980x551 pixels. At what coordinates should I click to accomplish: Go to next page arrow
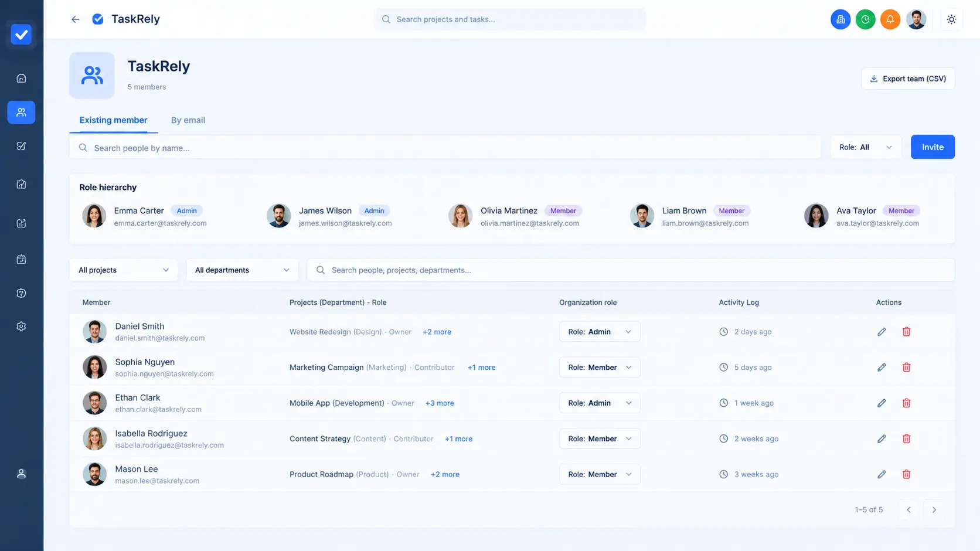pos(934,510)
